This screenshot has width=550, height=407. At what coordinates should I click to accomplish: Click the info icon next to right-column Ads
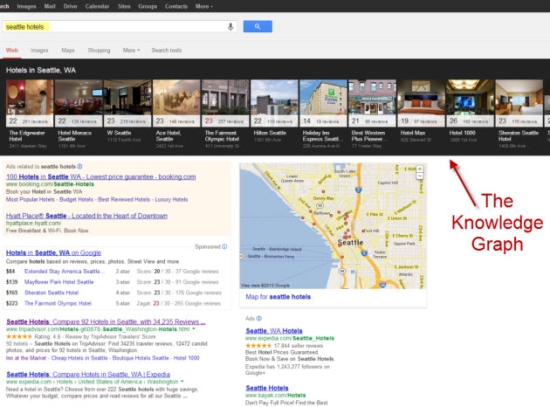click(259, 319)
